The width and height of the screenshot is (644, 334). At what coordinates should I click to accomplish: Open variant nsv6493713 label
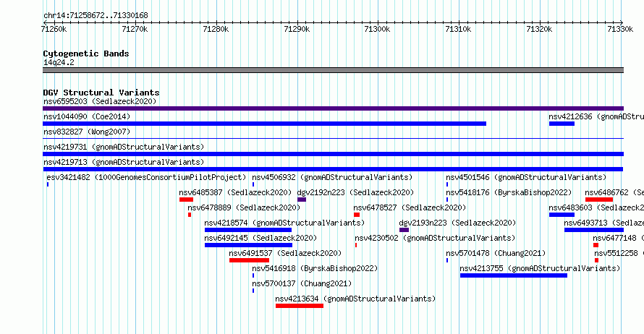(x=603, y=223)
